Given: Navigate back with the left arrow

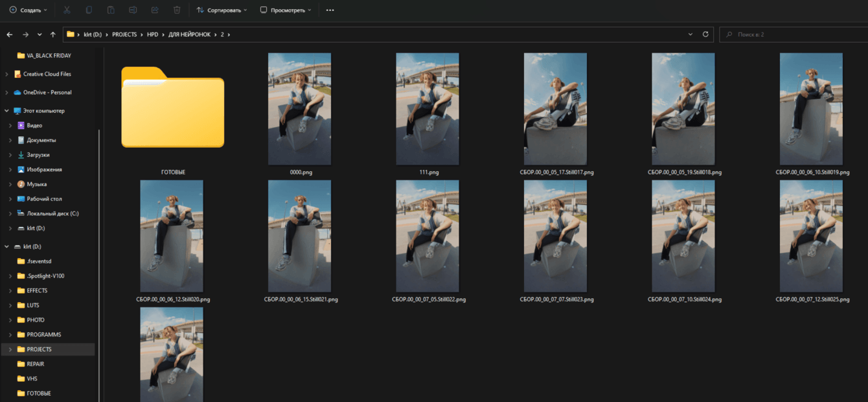Looking at the screenshot, I should (x=10, y=34).
